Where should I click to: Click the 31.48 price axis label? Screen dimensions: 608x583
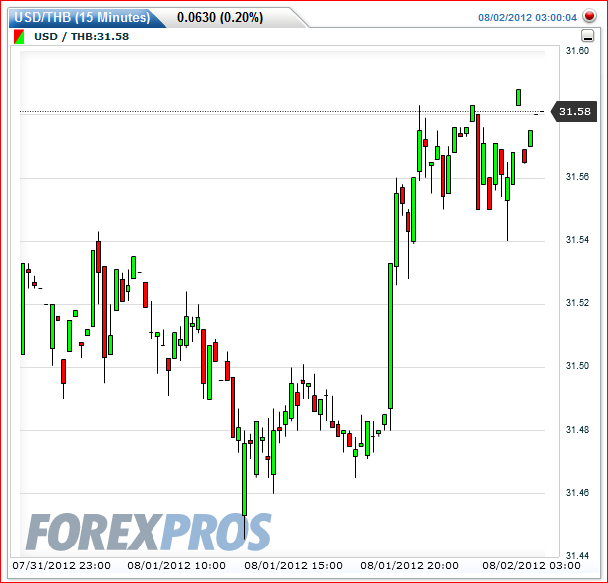click(x=577, y=429)
